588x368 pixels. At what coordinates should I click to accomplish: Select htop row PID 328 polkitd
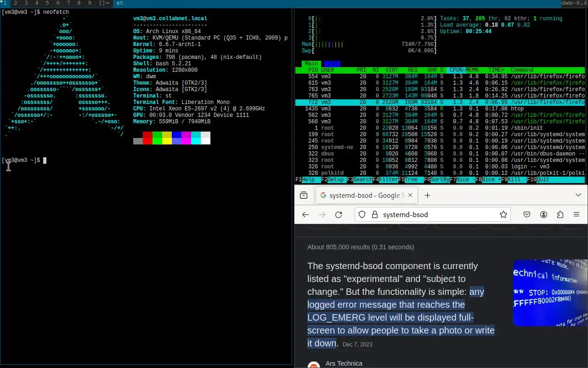[440, 173]
